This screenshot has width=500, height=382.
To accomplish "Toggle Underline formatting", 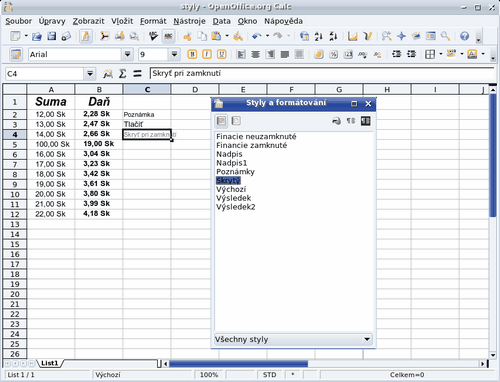I will 222,54.
